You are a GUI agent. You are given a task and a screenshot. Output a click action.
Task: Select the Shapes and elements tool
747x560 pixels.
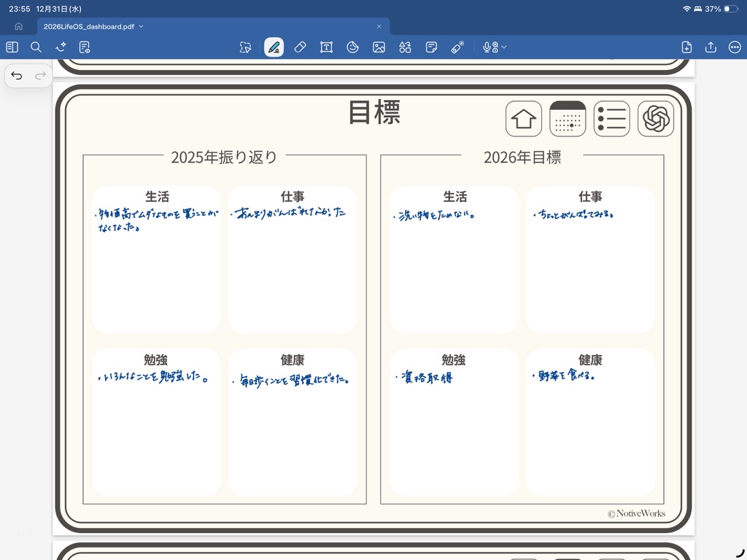coord(405,47)
